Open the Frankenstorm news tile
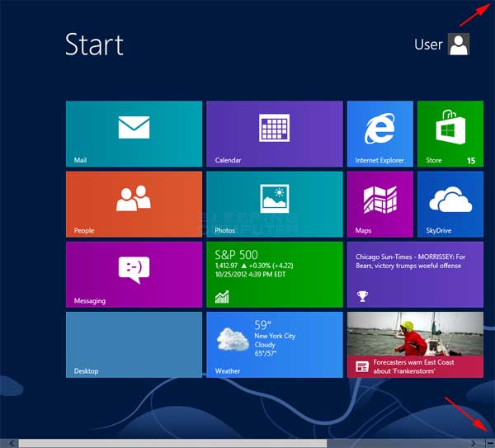This screenshot has height=448, width=495. (x=415, y=345)
